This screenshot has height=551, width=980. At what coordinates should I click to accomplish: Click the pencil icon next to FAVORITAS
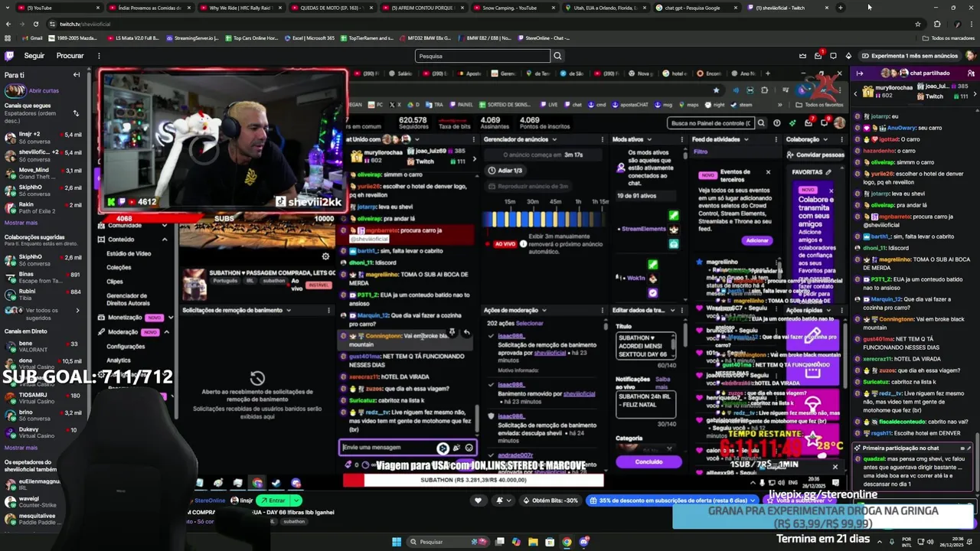pyautogui.click(x=828, y=172)
